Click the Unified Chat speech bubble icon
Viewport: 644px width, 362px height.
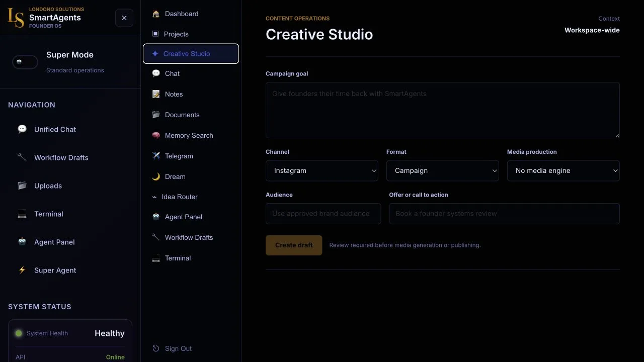pos(22,129)
